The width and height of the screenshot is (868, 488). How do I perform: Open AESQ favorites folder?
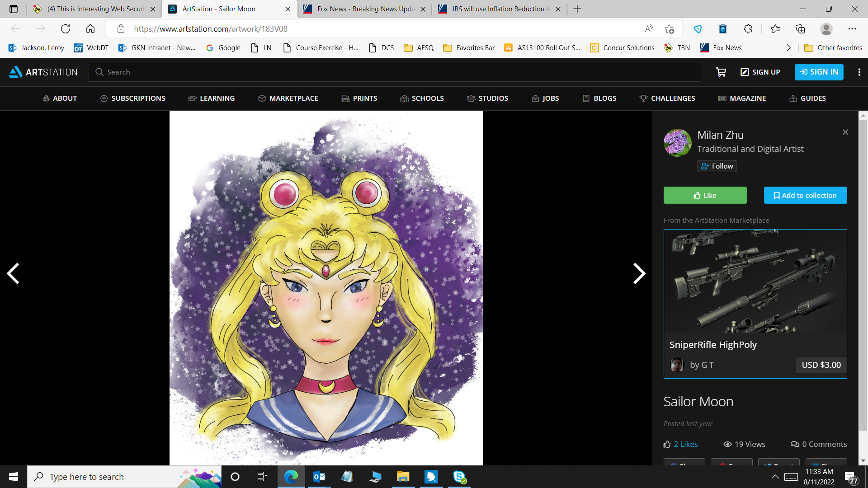tap(419, 48)
